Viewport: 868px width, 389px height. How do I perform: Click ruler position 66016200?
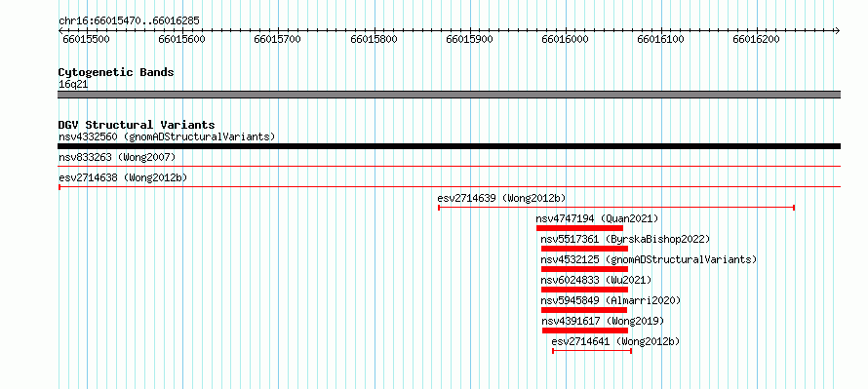pos(756,39)
